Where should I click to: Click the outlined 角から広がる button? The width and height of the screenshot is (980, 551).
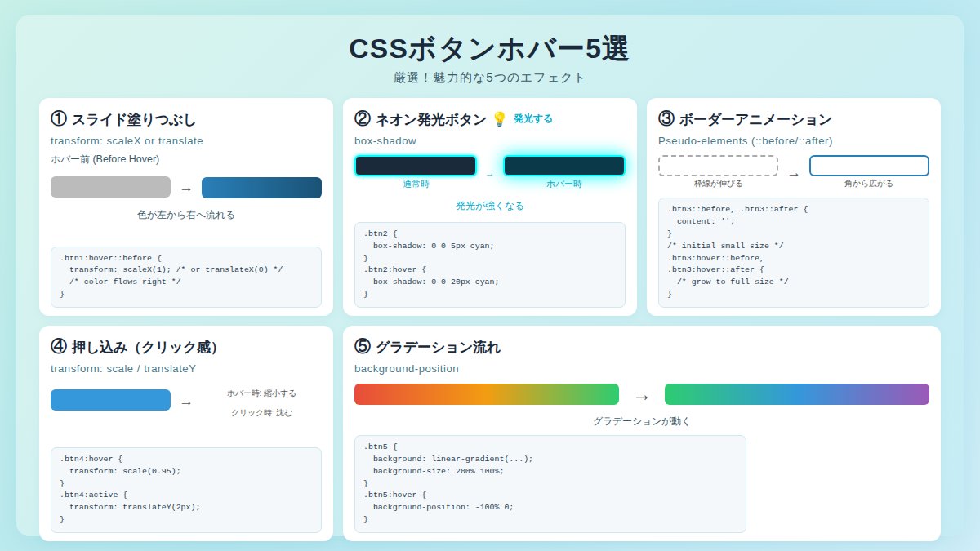point(869,165)
